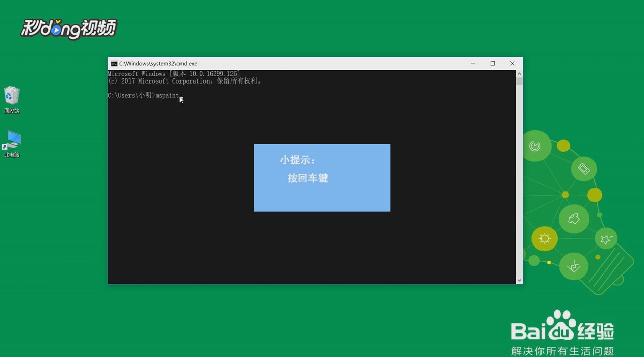Click the window title "C:\Windows\system32\cmd.exe"

click(158, 64)
